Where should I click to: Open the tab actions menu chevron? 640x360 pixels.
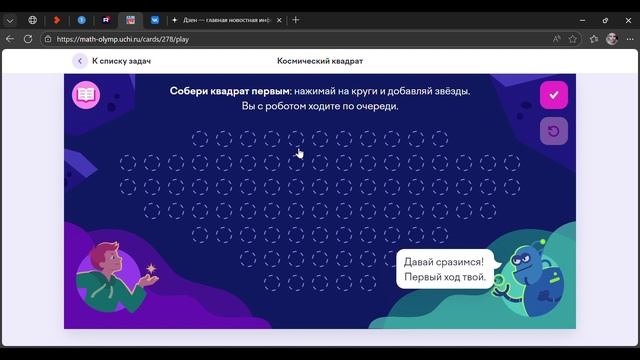[x=10, y=20]
